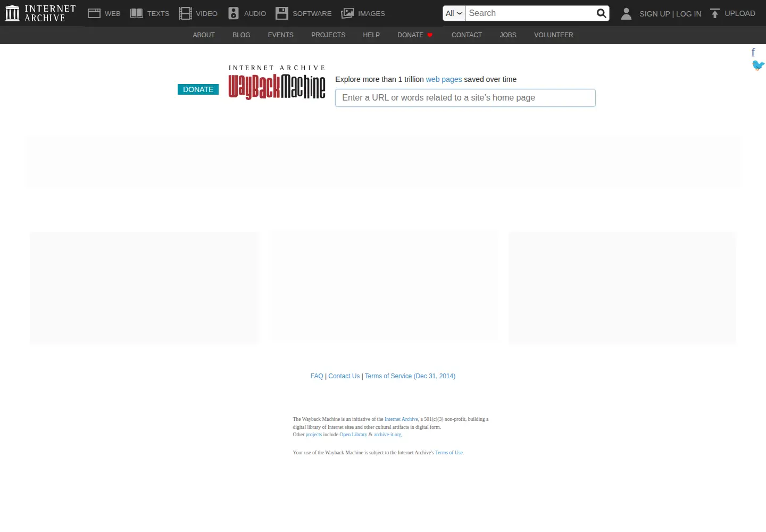Image resolution: width=766 pixels, height=532 pixels.
Task: Open the Contact menu item
Action: coord(467,35)
